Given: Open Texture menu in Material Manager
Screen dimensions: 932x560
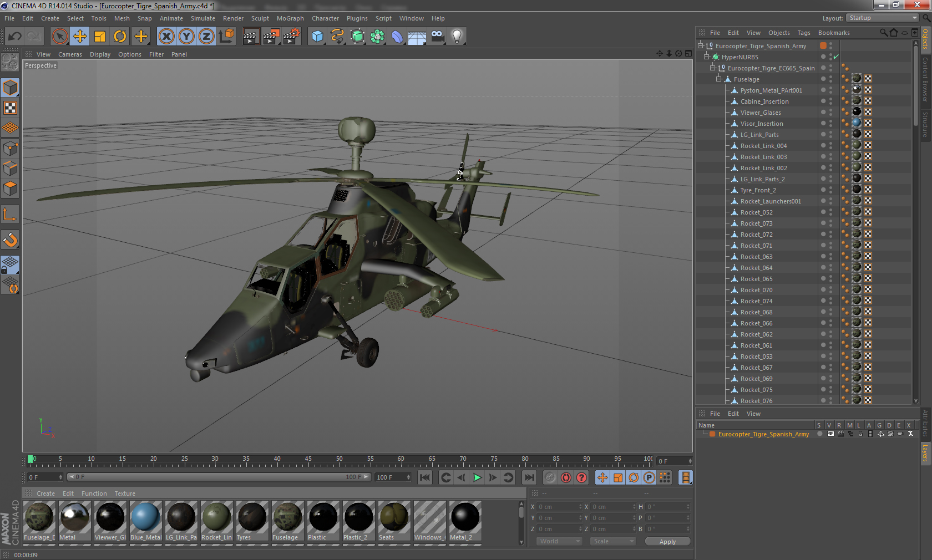Looking at the screenshot, I should pos(125,493).
